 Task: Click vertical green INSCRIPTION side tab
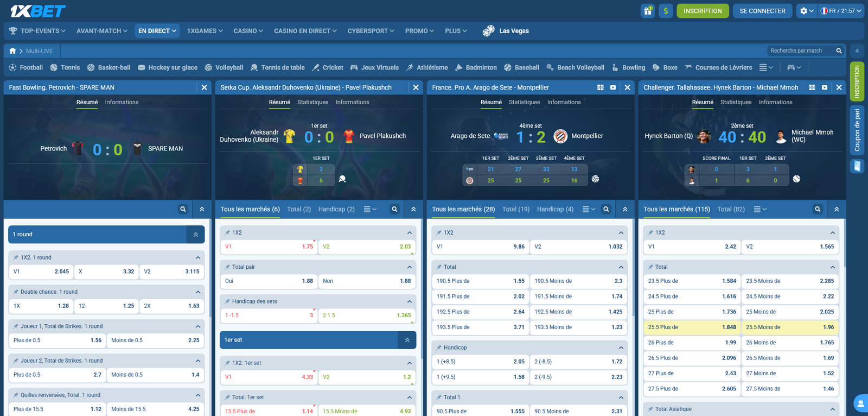pyautogui.click(x=857, y=81)
